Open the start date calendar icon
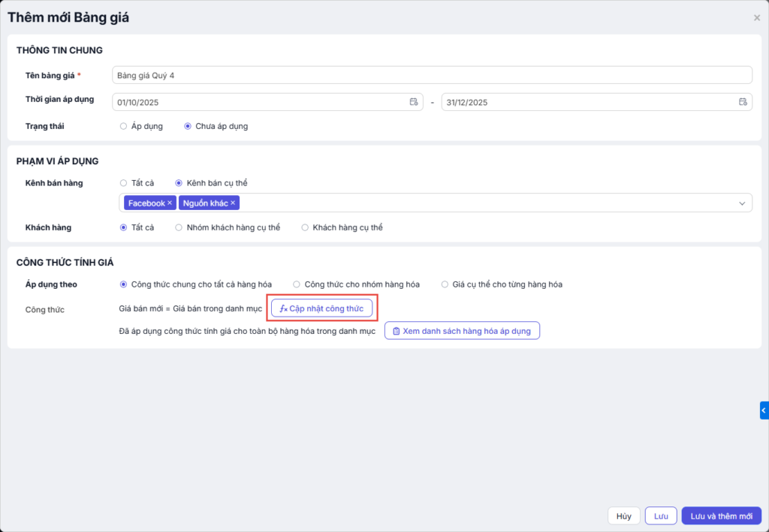 [x=413, y=102]
